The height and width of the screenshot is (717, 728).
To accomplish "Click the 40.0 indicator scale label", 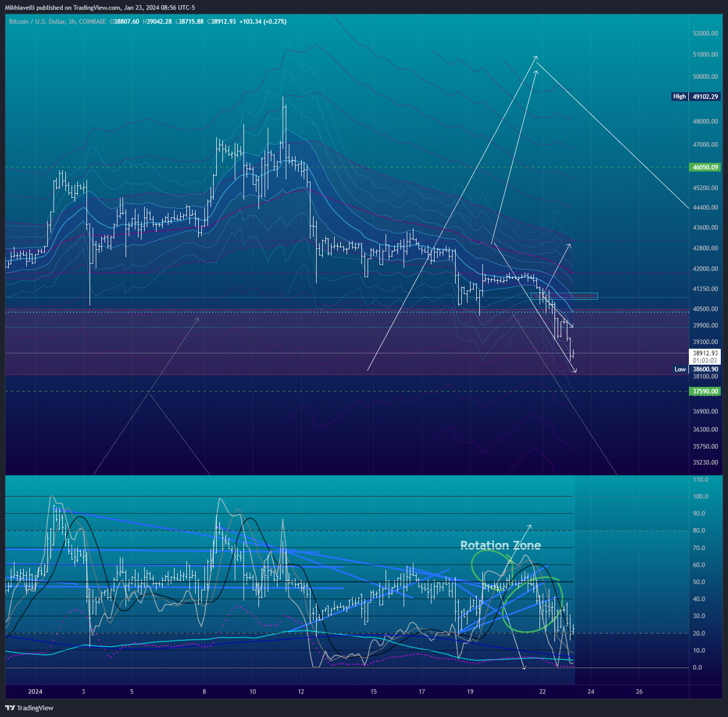I will [699, 599].
